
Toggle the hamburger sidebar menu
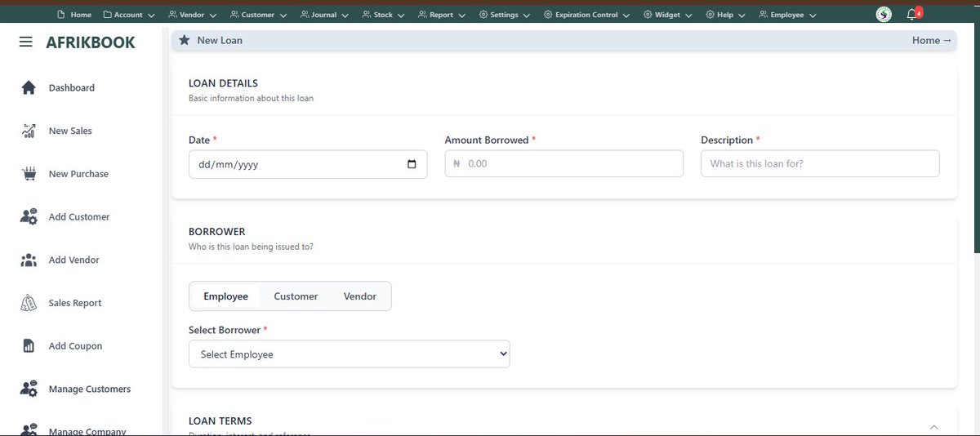point(26,42)
